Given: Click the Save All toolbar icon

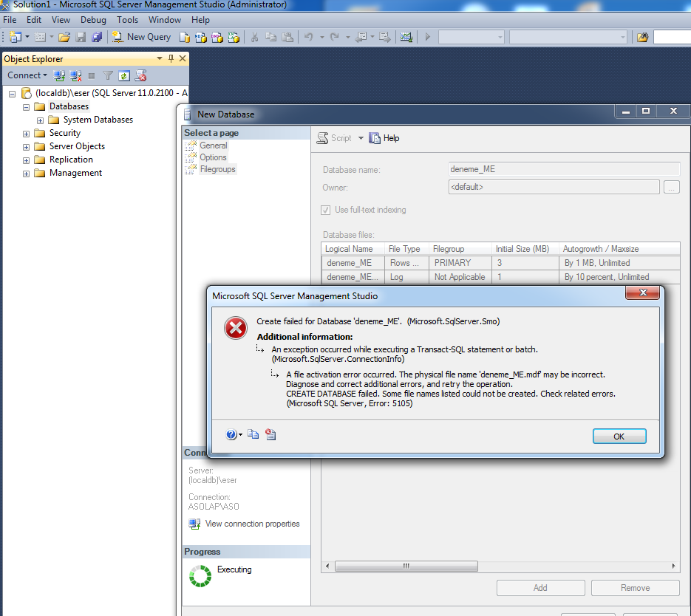Looking at the screenshot, I should pyautogui.click(x=96, y=36).
